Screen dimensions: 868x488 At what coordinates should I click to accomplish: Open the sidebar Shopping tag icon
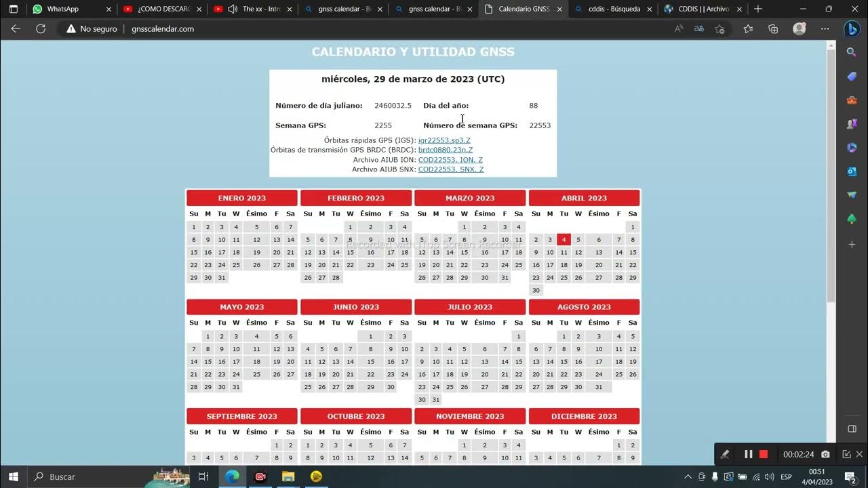[852, 77]
